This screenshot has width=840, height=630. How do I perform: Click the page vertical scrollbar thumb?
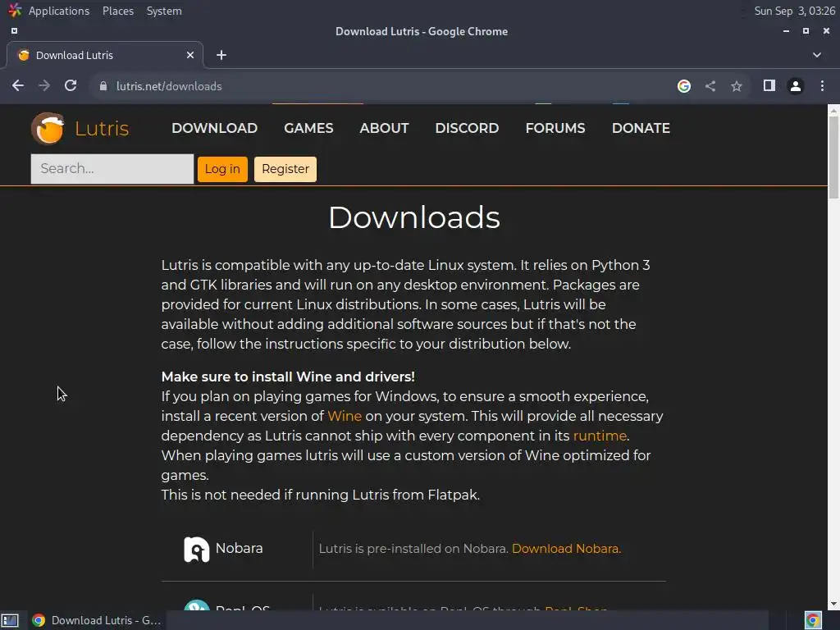point(833,157)
